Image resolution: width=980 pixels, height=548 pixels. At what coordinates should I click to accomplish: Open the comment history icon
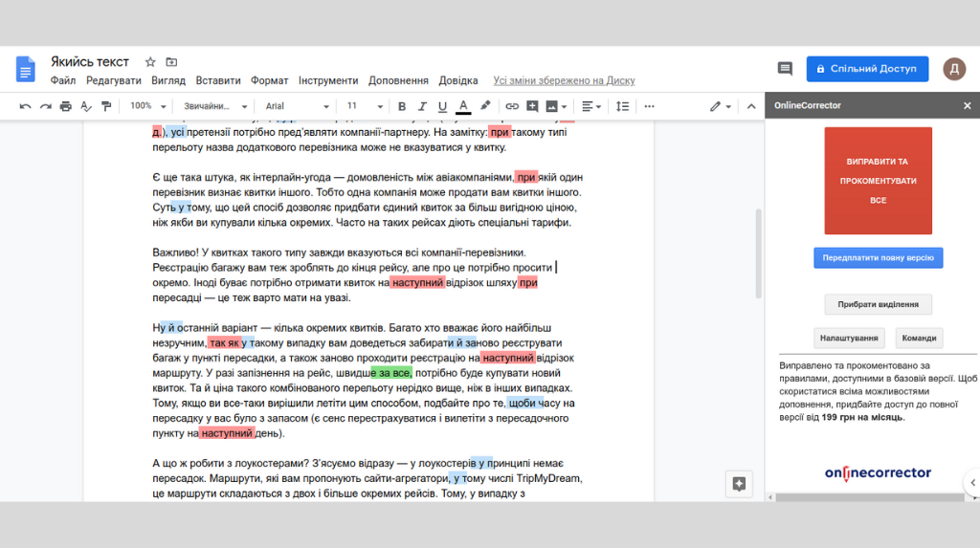785,69
